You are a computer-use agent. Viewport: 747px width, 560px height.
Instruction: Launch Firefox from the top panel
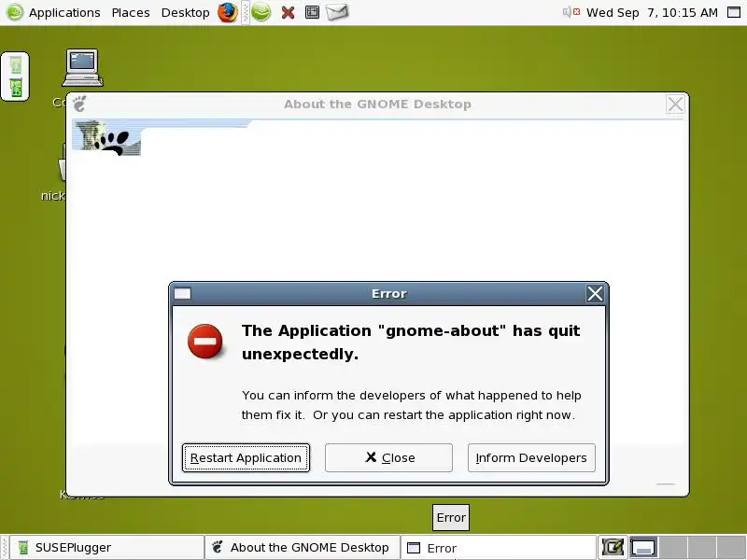coord(228,12)
